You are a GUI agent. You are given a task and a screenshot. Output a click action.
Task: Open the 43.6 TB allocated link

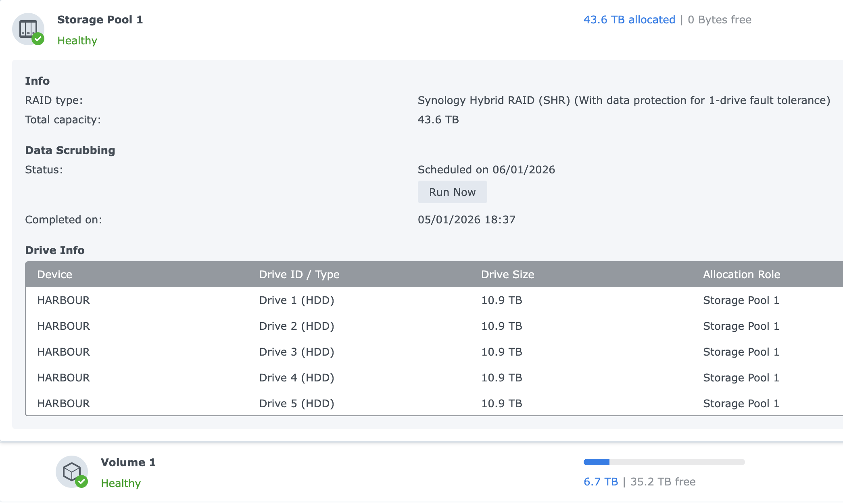click(x=629, y=20)
